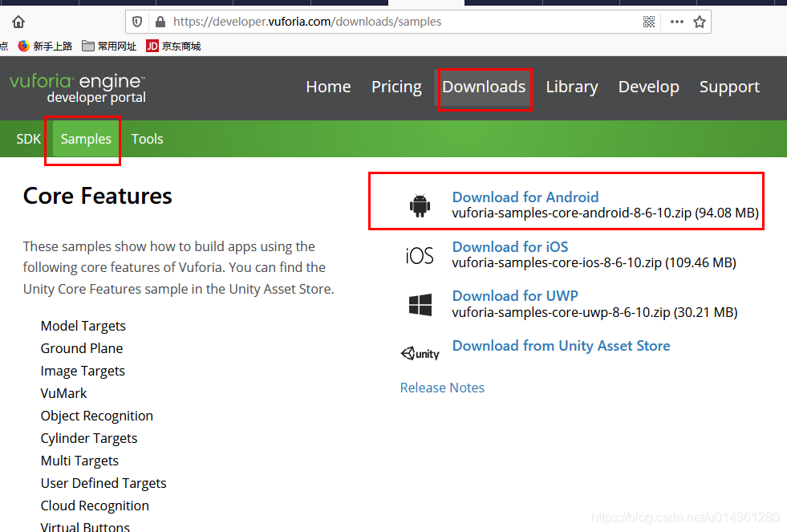Screen dimensions: 787x532
Task: Toggle the bookmark star for this page
Action: point(698,22)
